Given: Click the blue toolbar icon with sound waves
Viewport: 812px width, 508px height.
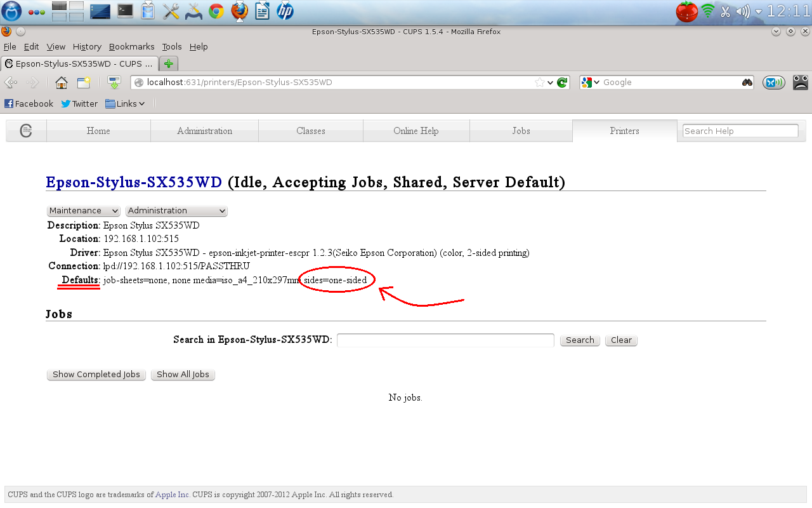Looking at the screenshot, I should point(773,83).
